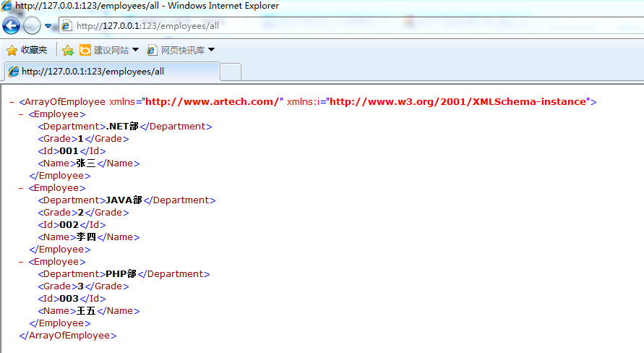Open a new blank tab
The width and height of the screenshot is (644, 353).
tap(231, 72)
